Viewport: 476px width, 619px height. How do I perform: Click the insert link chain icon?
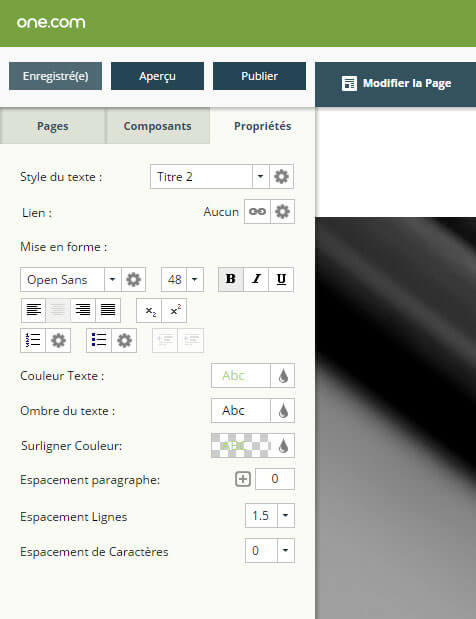257,212
